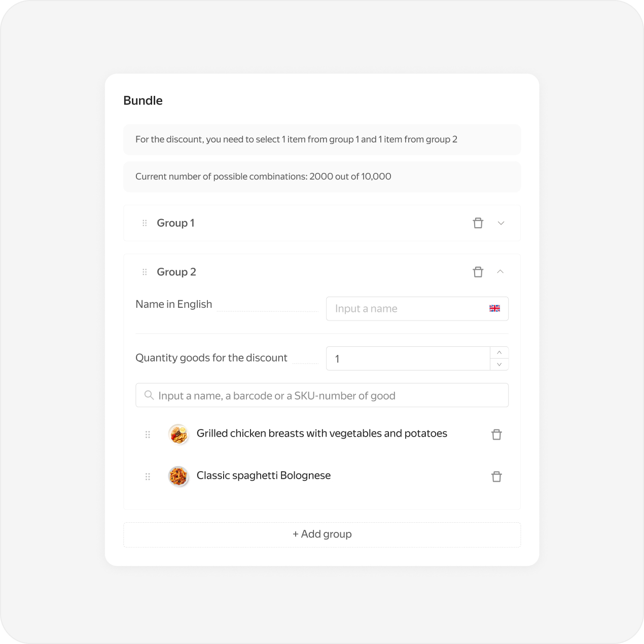Collapse the Group 2 section
Image resolution: width=644 pixels, height=644 pixels.
[500, 272]
